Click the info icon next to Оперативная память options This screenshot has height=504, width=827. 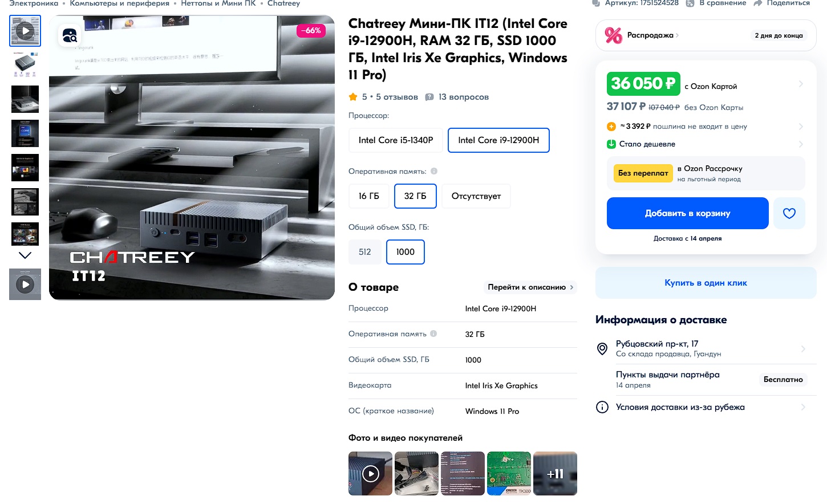tap(434, 171)
